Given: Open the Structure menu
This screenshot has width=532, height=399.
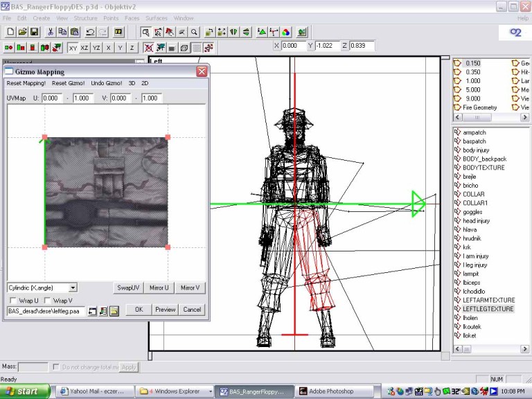Looking at the screenshot, I should [86, 17].
